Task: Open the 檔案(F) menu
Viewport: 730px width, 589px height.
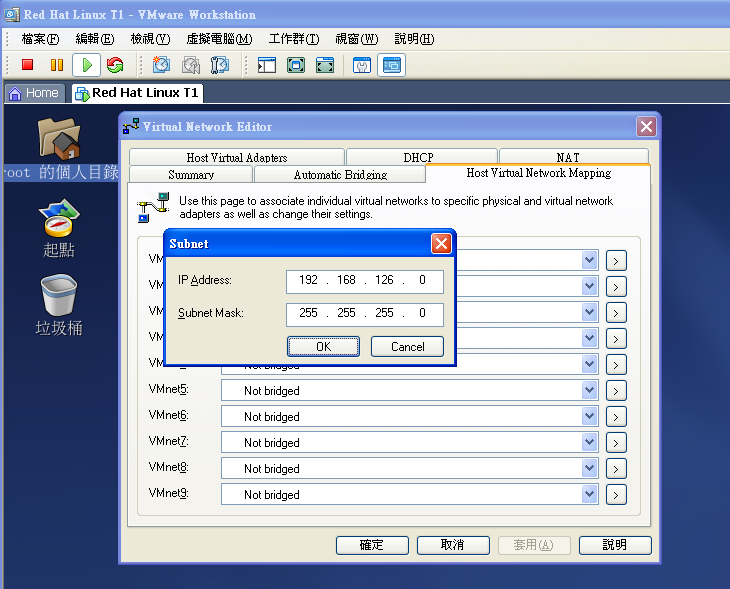Action: pyautogui.click(x=41, y=39)
